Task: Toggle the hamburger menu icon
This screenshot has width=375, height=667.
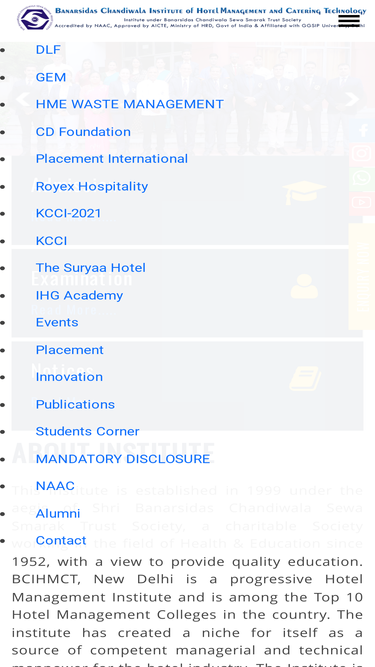Action: coord(349,20)
